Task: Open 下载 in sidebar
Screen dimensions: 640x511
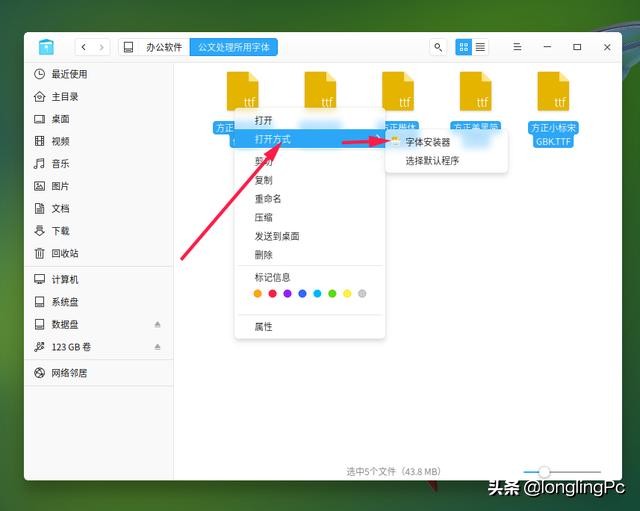Action: point(99,231)
